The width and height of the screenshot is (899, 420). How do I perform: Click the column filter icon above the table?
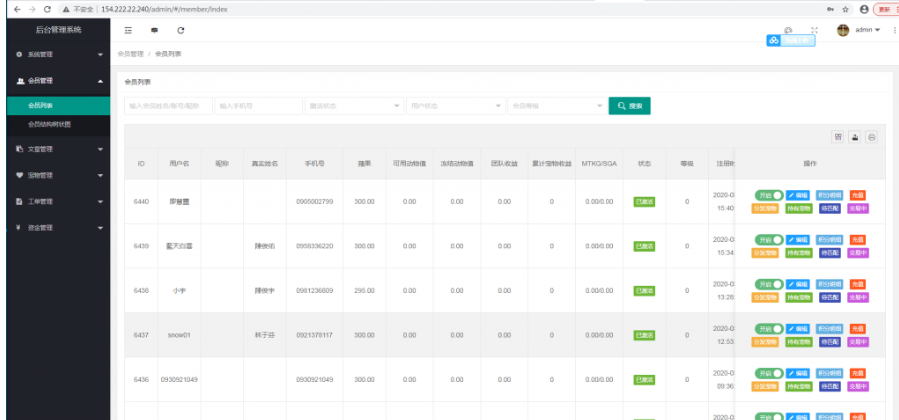[838, 137]
